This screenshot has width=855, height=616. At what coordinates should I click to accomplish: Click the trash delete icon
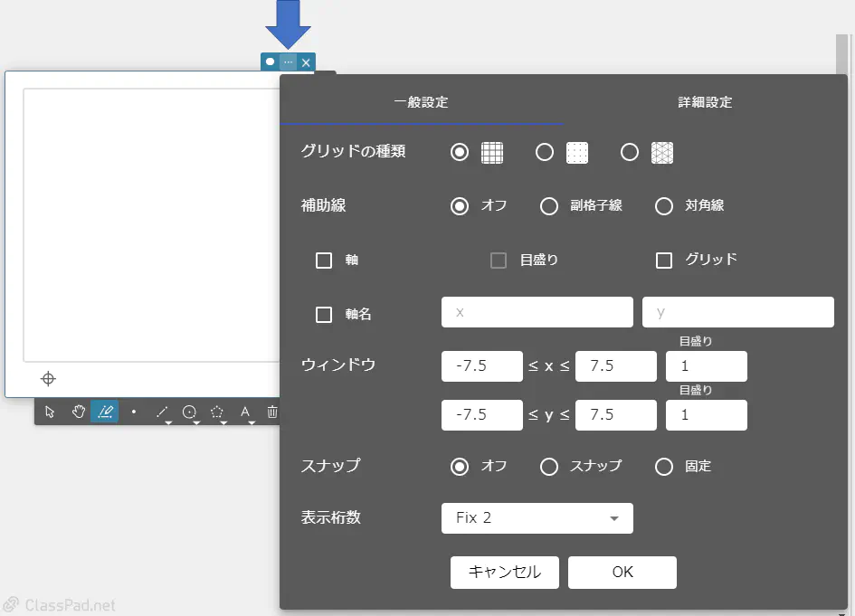(x=271, y=412)
